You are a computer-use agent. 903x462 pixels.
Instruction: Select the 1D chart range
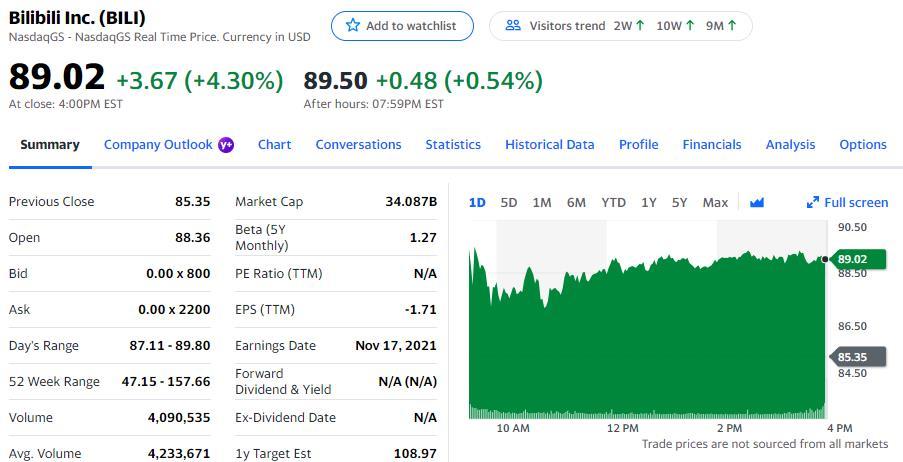(477, 203)
